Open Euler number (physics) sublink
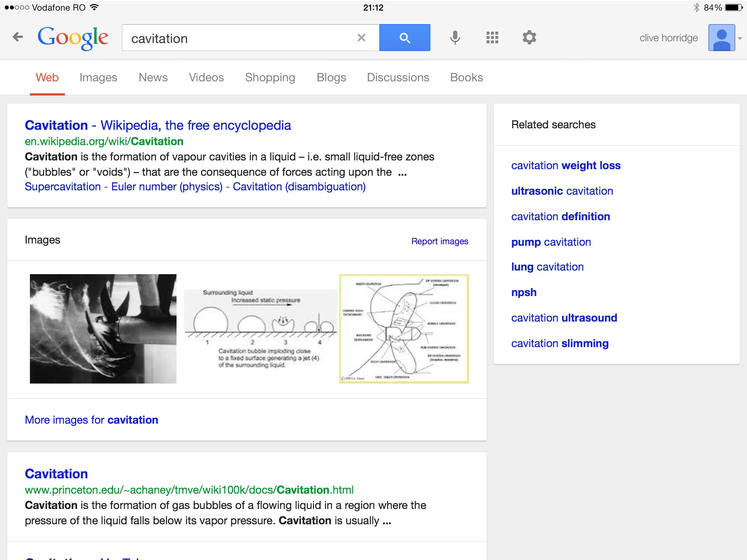Viewport: 747px width, 560px height. coord(167,186)
